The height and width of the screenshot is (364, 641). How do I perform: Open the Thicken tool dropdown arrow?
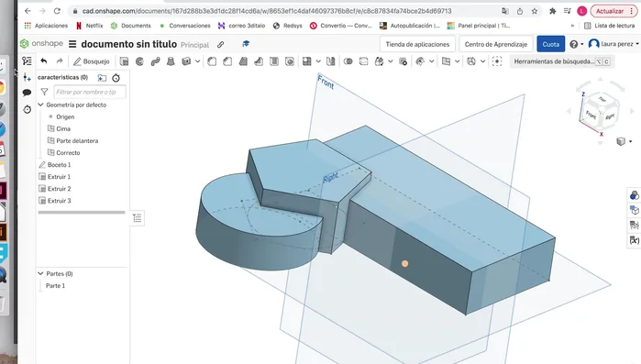point(197,61)
